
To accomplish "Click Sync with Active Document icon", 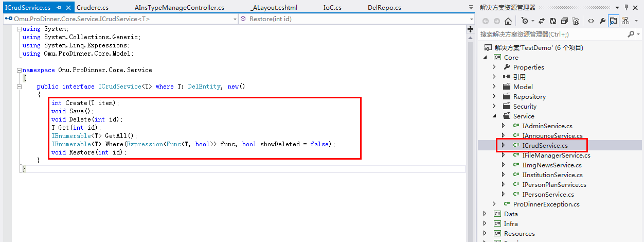I will 542,21.
